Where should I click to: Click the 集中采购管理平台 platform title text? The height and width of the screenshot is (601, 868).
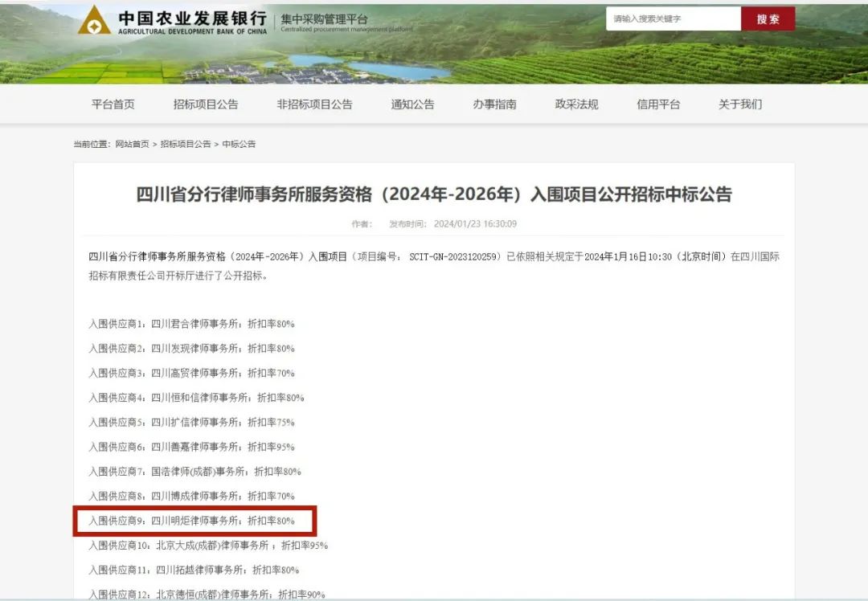(x=324, y=19)
